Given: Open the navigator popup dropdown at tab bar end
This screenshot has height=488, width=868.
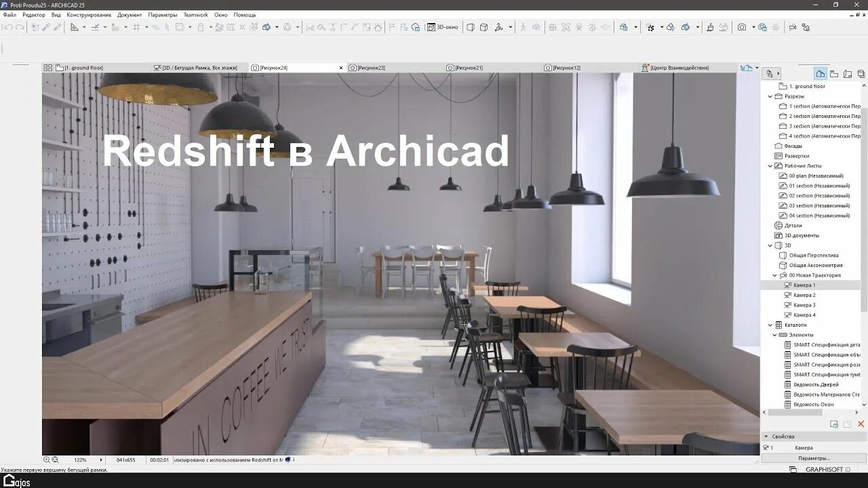Looking at the screenshot, I should tap(757, 68).
